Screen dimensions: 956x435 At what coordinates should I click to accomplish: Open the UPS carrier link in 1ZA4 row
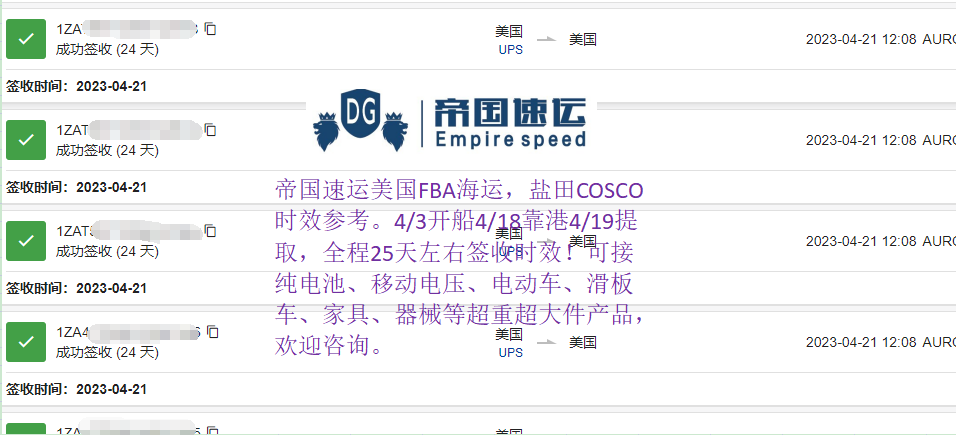point(510,353)
